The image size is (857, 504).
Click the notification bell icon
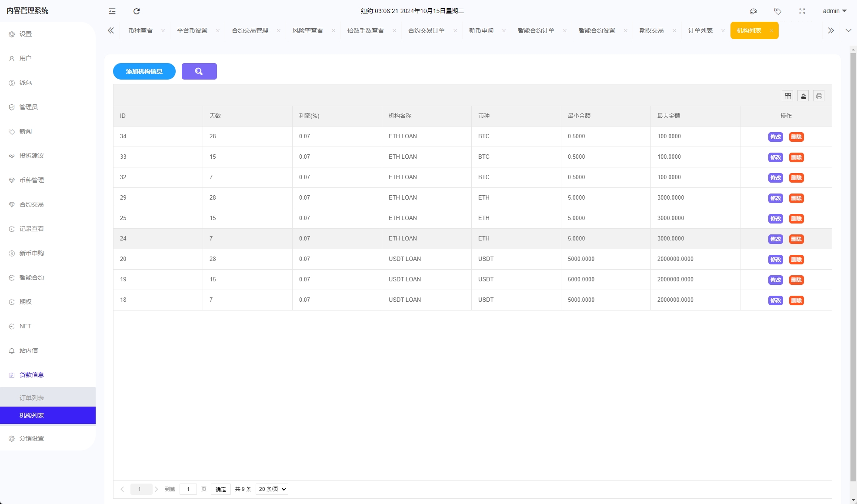pos(12,350)
